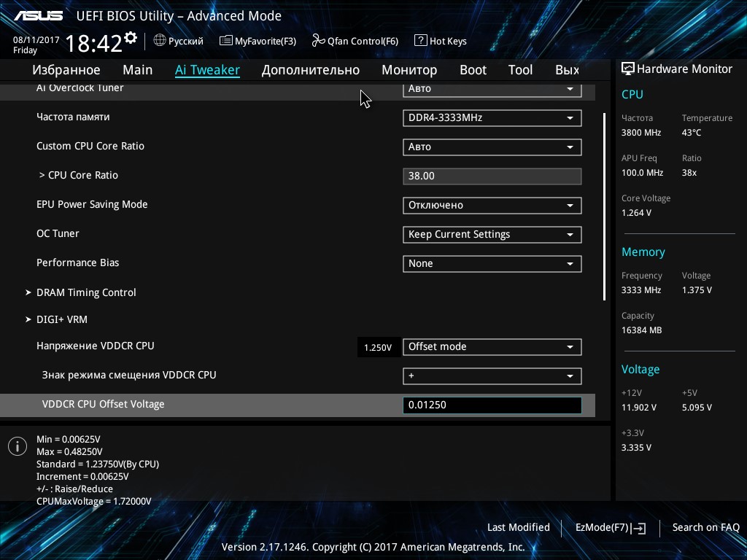Click the ASUS logo
Image resolution: width=747 pixels, height=560 pixels.
pyautogui.click(x=39, y=16)
